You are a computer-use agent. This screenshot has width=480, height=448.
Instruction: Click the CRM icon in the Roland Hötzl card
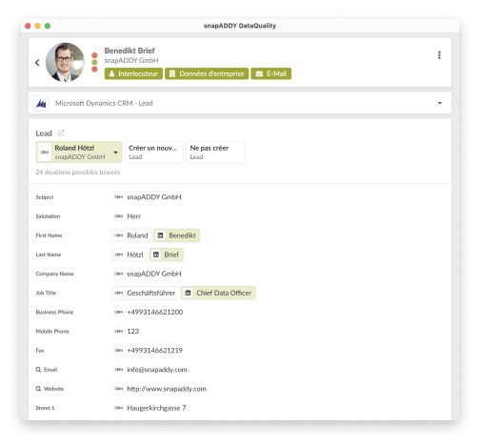pos(45,153)
